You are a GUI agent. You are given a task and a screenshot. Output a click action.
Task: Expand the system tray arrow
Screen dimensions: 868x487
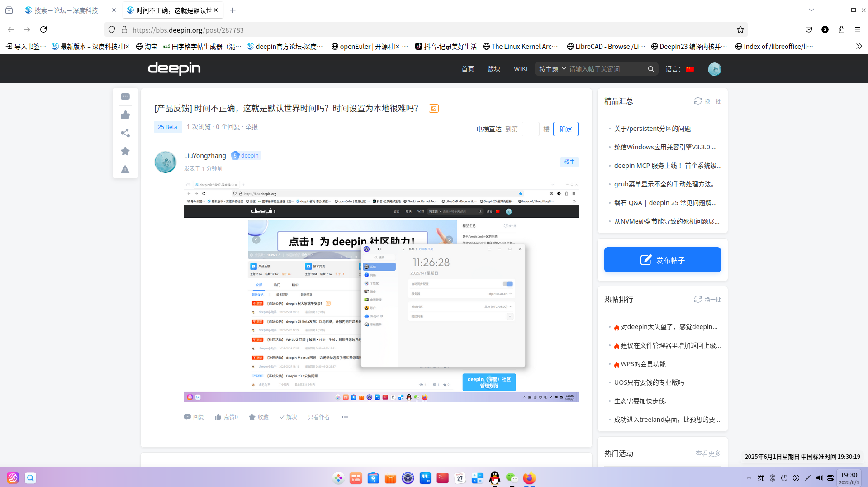(749, 478)
